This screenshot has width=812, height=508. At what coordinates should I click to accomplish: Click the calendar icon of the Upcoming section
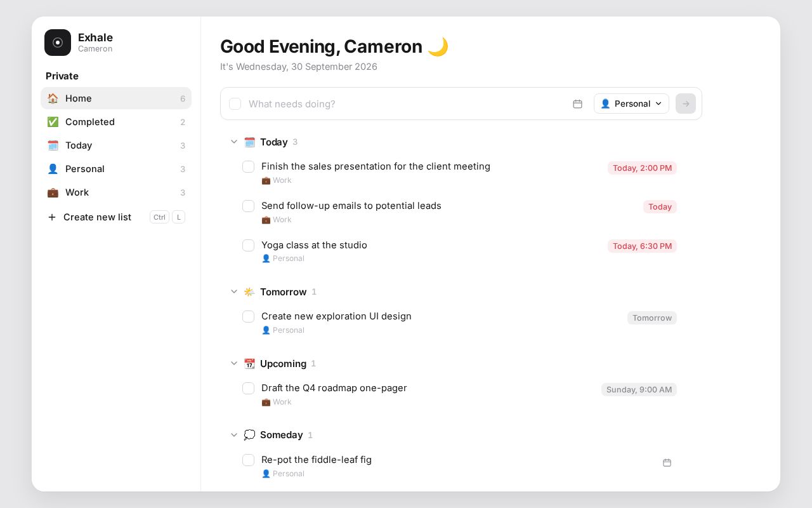(x=249, y=364)
